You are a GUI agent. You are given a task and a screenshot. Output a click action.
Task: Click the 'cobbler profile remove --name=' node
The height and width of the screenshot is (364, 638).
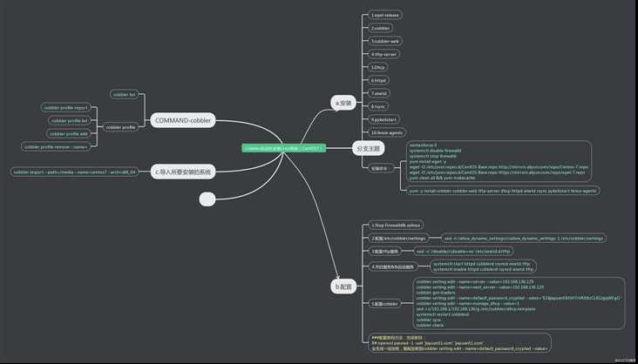pos(56,147)
